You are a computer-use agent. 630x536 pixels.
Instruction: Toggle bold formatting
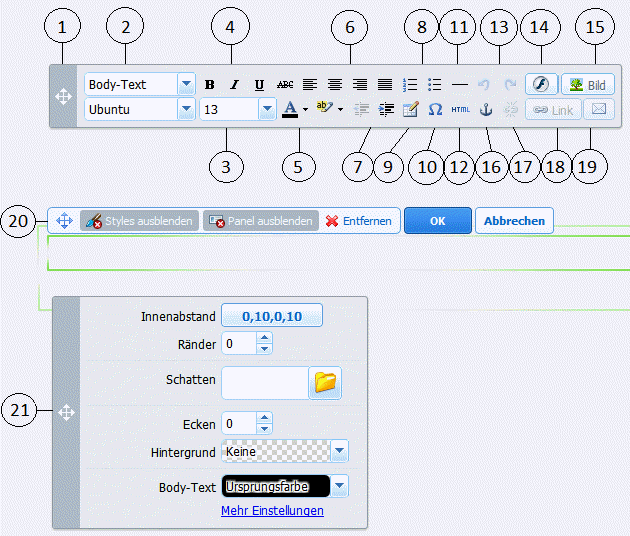(209, 85)
